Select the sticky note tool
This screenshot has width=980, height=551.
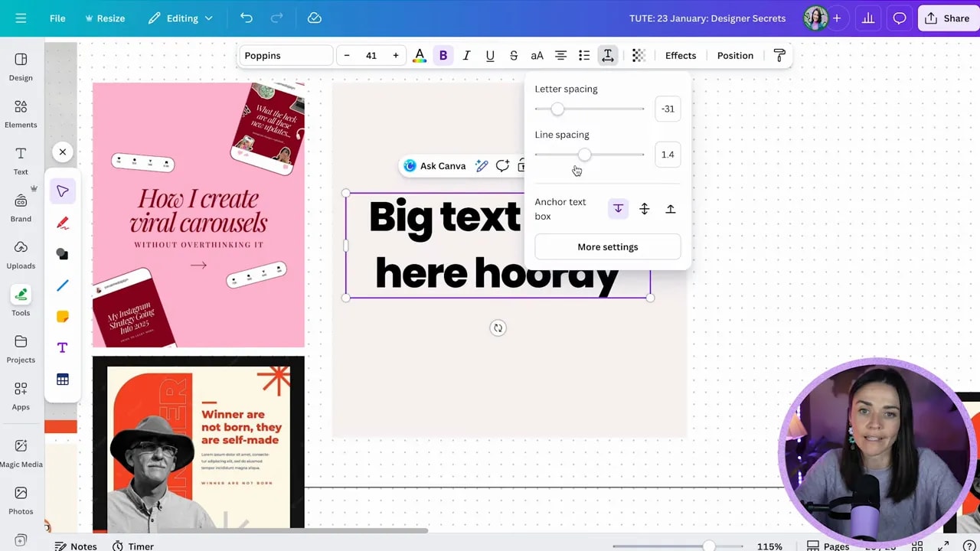(62, 315)
